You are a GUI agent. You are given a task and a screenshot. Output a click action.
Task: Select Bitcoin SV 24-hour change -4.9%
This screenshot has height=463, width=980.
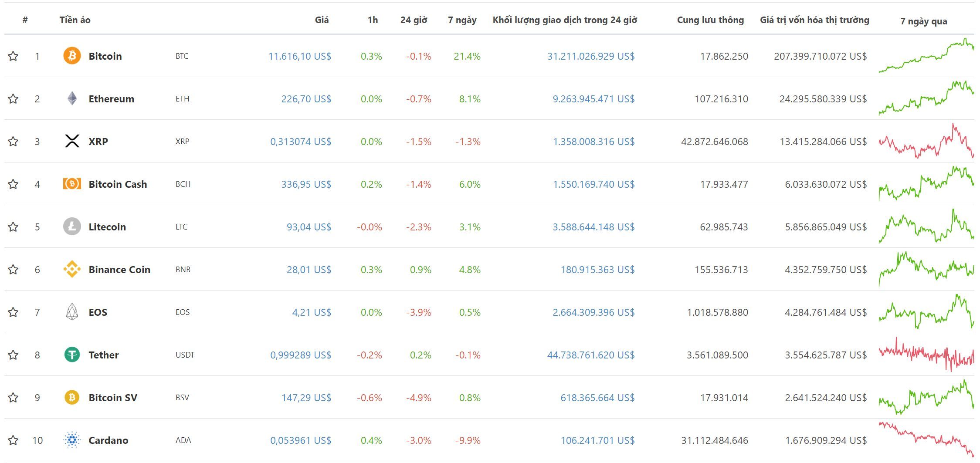pyautogui.click(x=418, y=397)
